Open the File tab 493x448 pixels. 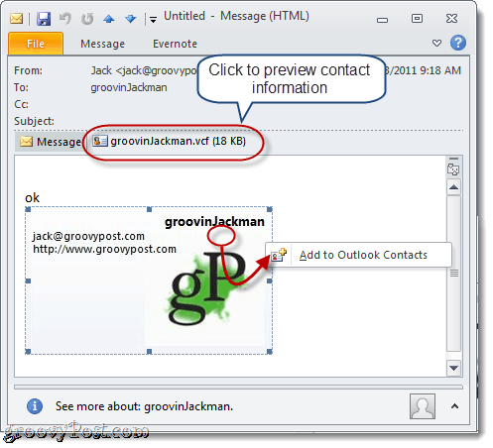(36, 44)
